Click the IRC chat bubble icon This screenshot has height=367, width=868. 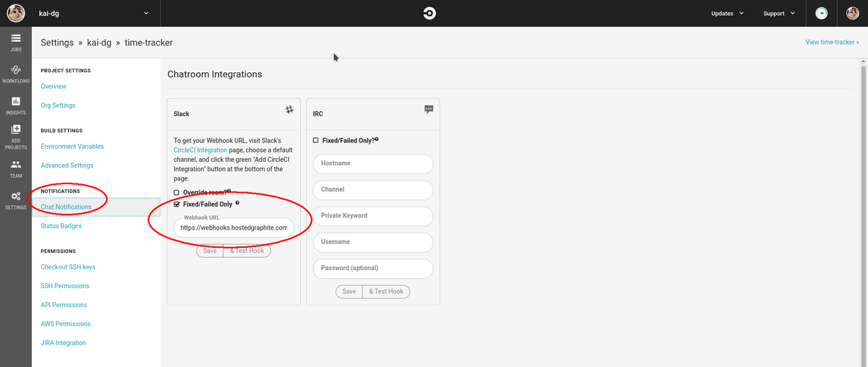429,109
